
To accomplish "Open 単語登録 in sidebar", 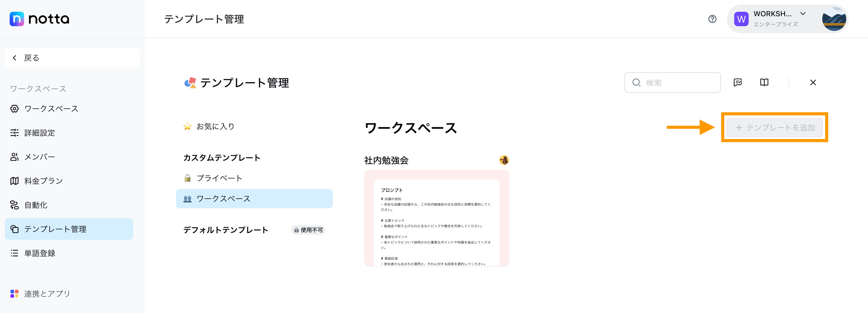I will point(69,253).
